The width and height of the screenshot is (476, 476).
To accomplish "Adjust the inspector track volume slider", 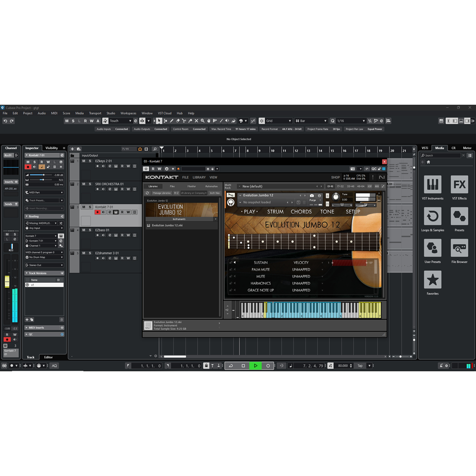I will (x=41, y=175).
